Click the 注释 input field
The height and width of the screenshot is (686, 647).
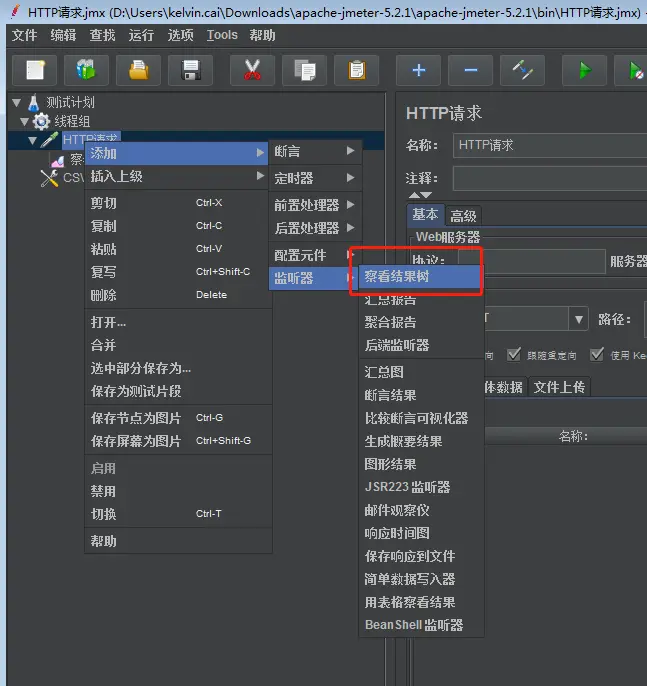(x=550, y=178)
